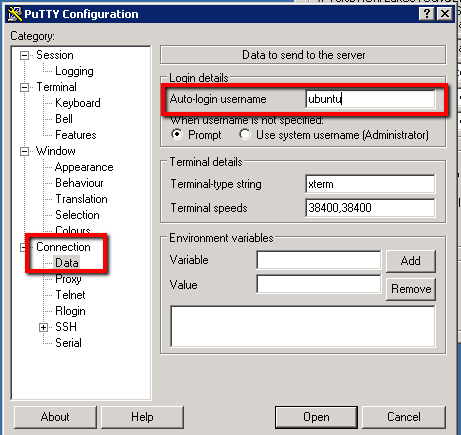Image resolution: width=461 pixels, height=435 pixels.
Task: Open the Logging category
Action: click(x=74, y=71)
